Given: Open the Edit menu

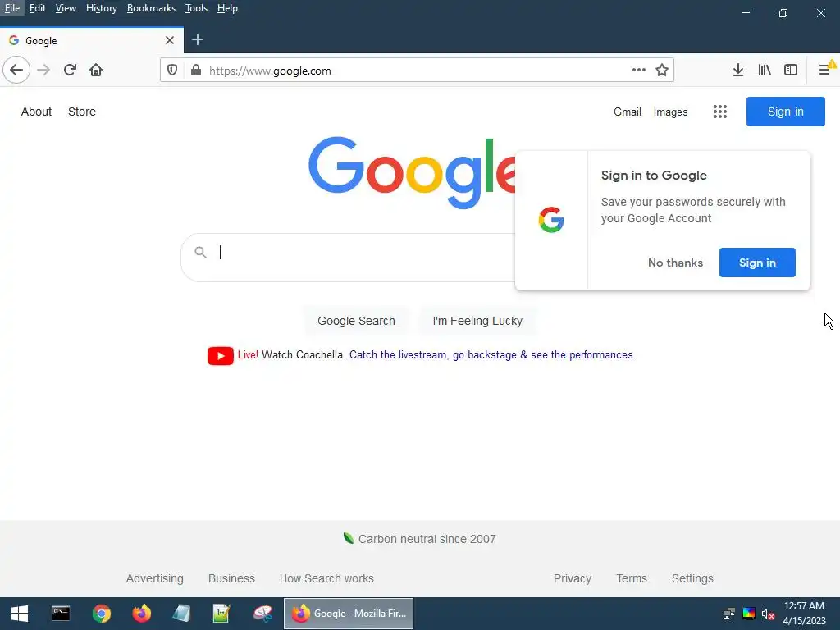Looking at the screenshot, I should [38, 8].
